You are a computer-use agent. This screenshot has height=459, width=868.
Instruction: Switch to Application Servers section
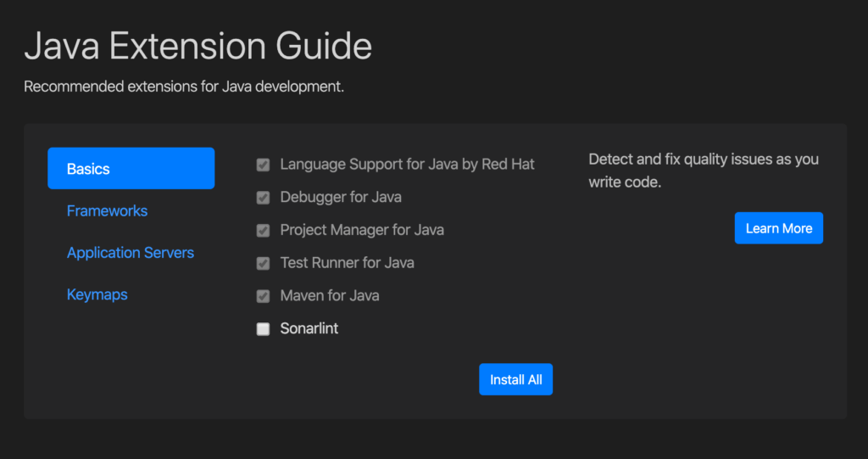tap(130, 253)
